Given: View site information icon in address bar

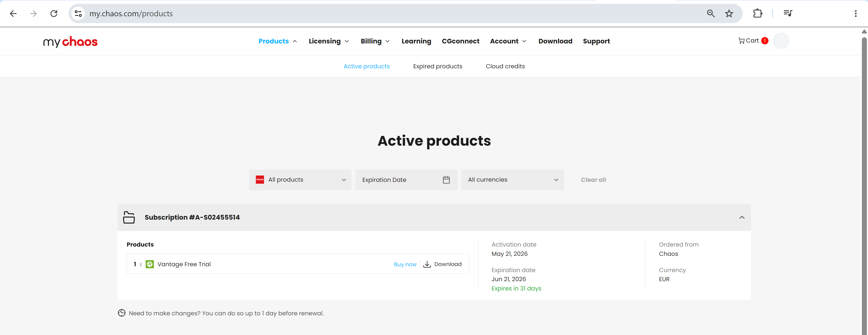Looking at the screenshot, I should tap(78, 14).
